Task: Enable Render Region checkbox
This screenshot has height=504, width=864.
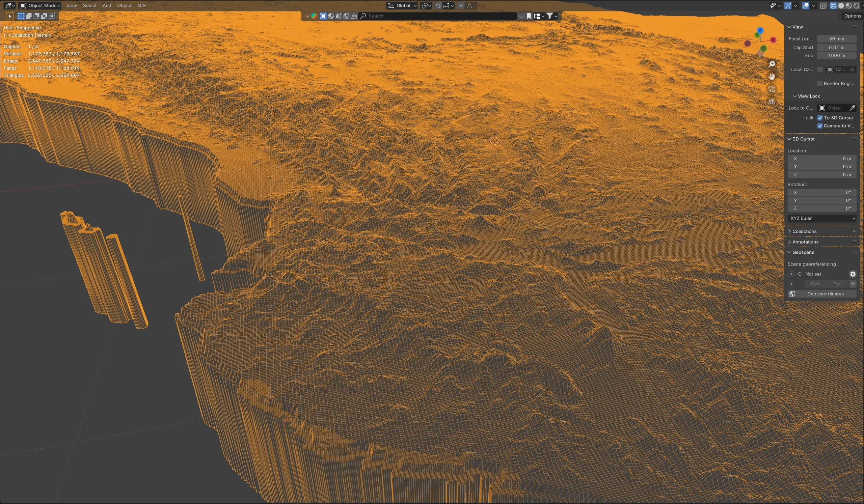Action: (820, 84)
